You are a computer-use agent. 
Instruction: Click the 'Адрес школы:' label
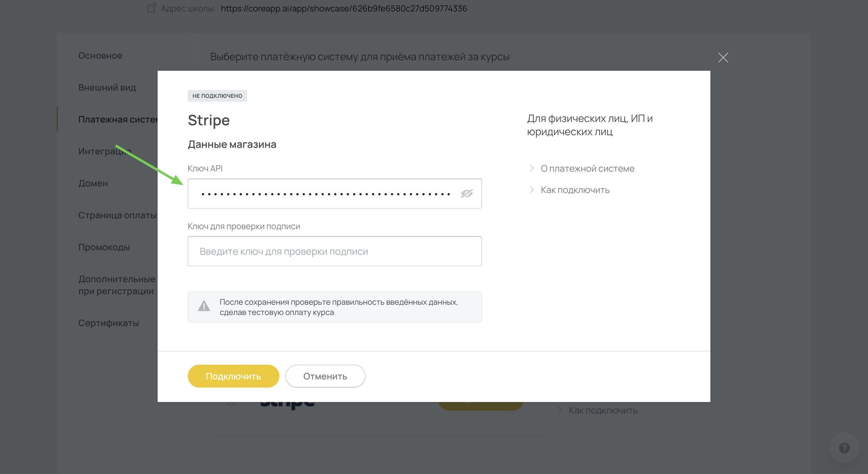(188, 9)
